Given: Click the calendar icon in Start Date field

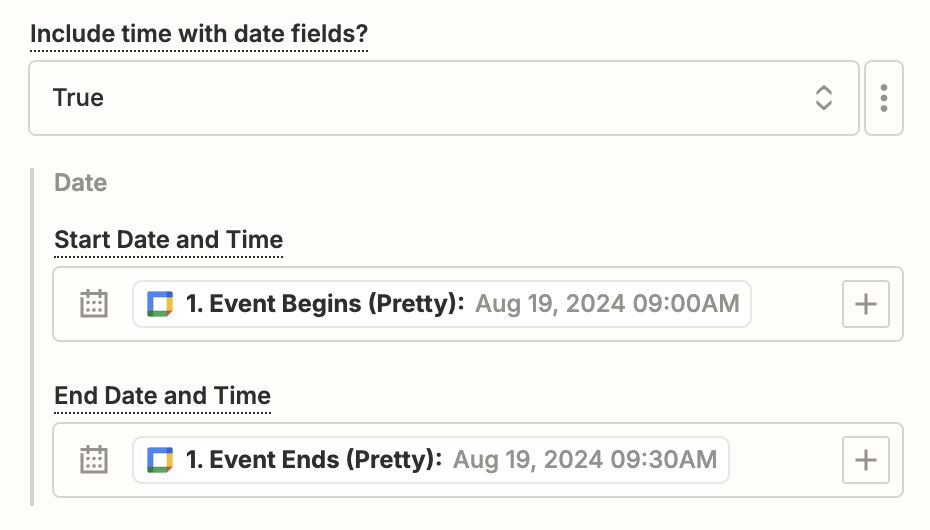Looking at the screenshot, I should [x=94, y=304].
